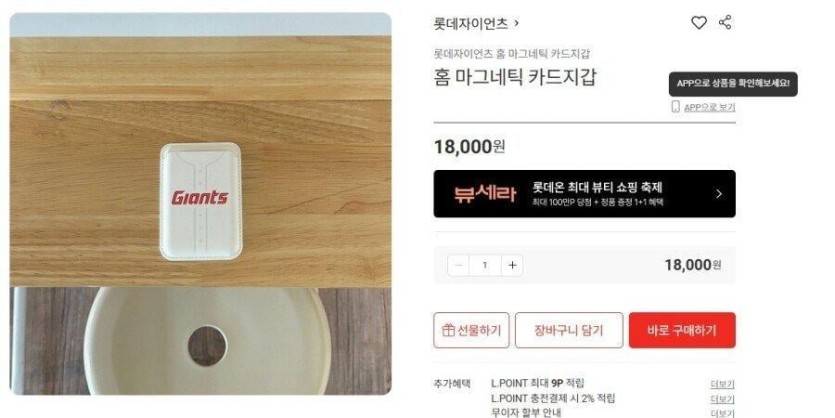Decrease quantity with the minus button
Viewport: 835px width, 418px height.
pyautogui.click(x=459, y=265)
